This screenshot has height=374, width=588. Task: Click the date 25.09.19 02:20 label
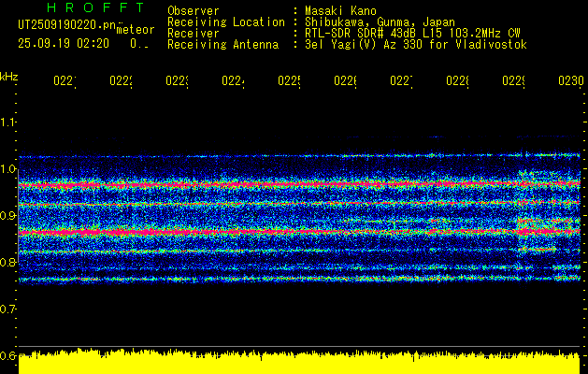click(64, 44)
